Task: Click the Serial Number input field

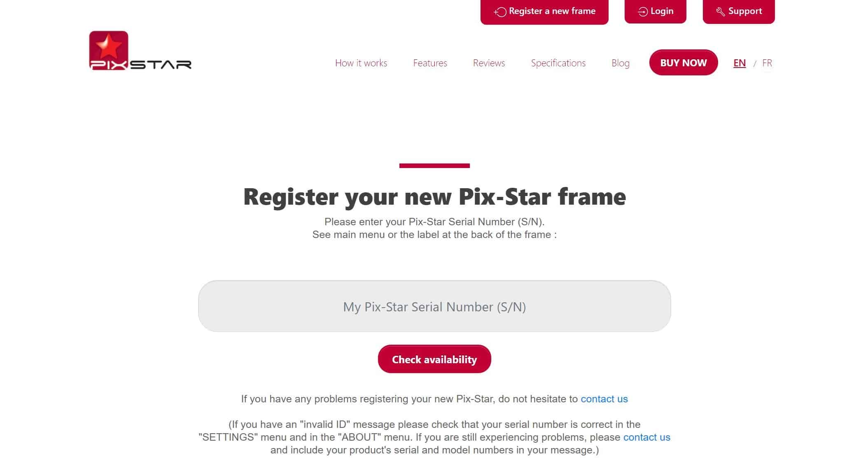Action: [x=434, y=306]
